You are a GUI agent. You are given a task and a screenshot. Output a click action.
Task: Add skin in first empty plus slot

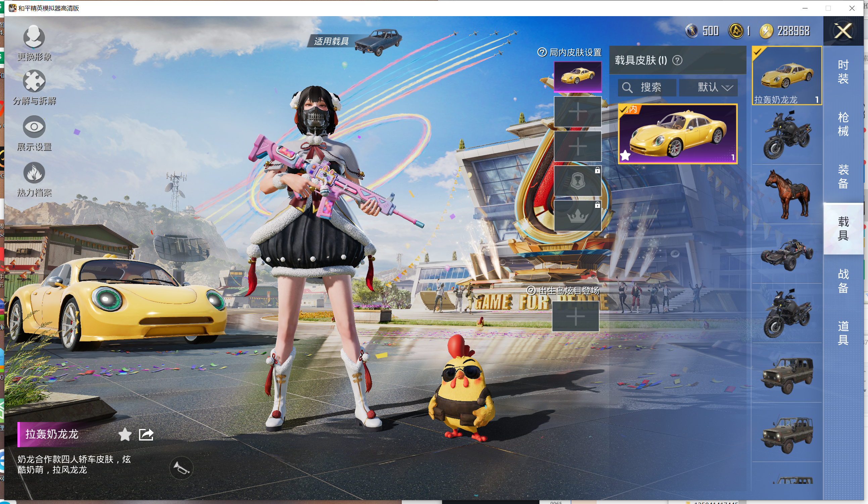pyautogui.click(x=578, y=112)
